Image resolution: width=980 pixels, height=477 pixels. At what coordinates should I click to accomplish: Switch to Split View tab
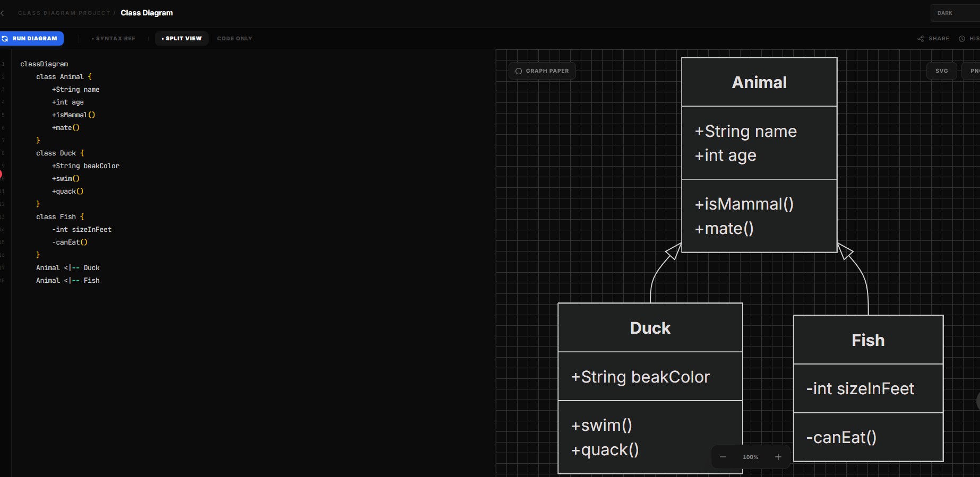pyautogui.click(x=182, y=39)
